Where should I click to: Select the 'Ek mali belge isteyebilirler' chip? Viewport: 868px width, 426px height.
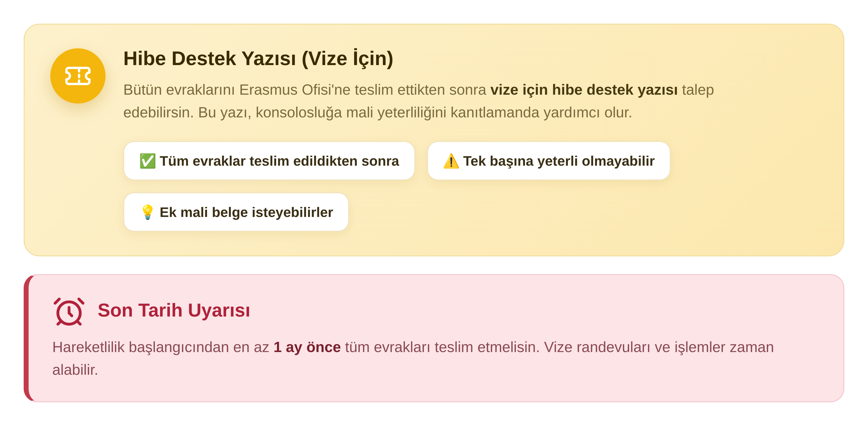point(236,212)
